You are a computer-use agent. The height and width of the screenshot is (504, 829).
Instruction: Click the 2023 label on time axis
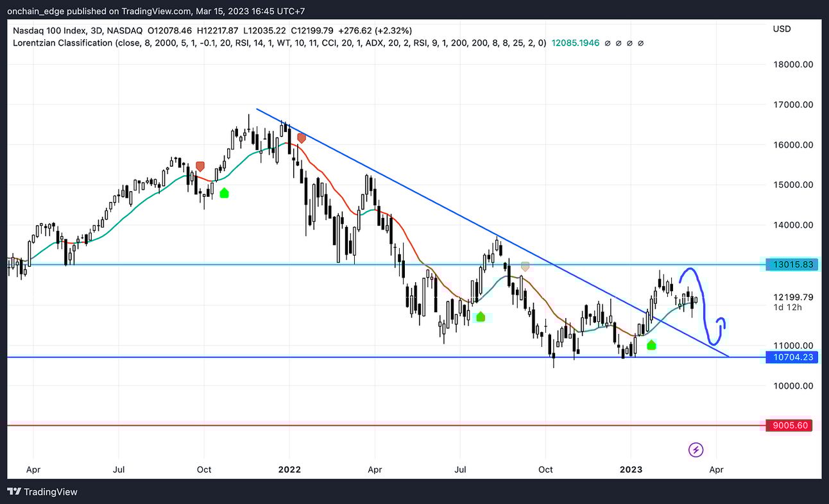[631, 469]
